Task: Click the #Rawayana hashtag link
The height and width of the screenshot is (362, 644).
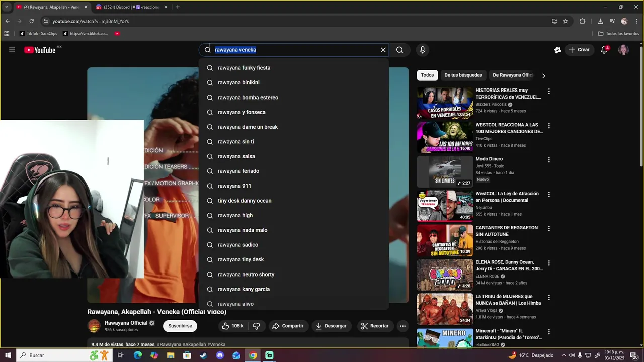Action: 169,345
